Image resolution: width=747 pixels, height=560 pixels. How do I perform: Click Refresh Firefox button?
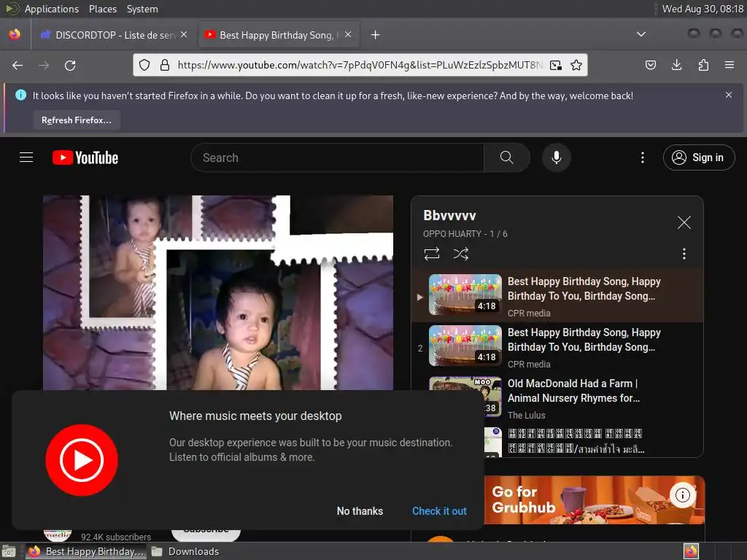pos(77,120)
